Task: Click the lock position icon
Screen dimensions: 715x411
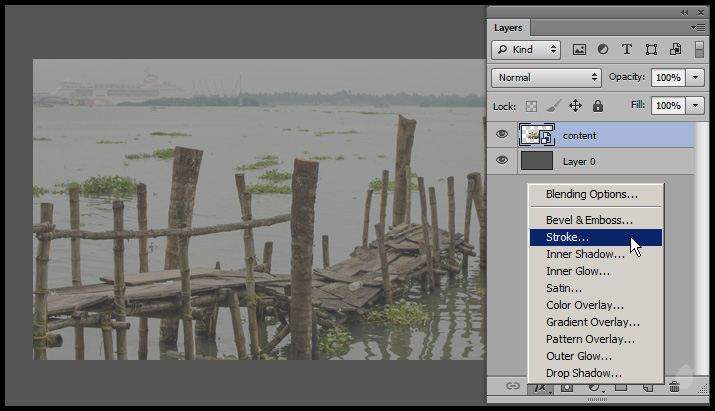Action: 575,105
